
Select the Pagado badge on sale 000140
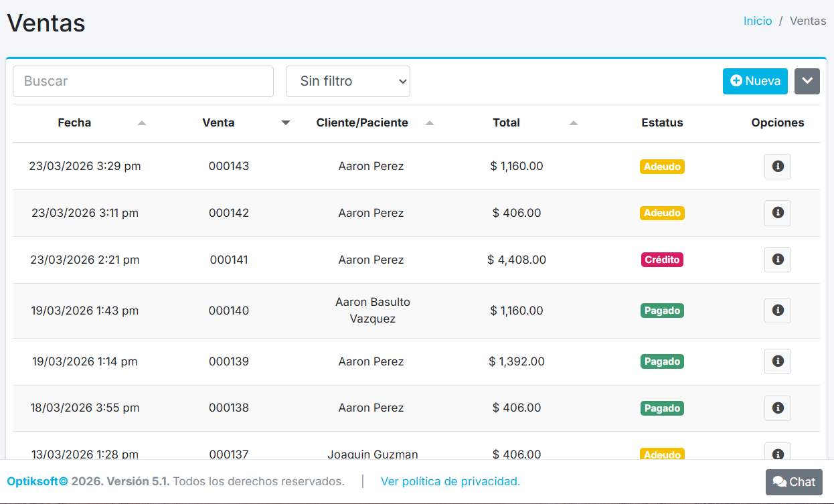pyautogui.click(x=662, y=311)
